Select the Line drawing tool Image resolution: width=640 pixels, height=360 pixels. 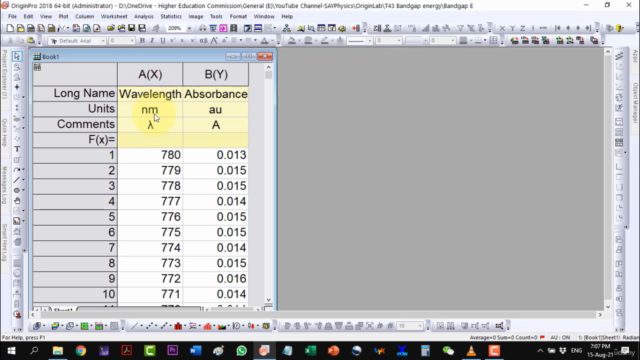point(16,180)
